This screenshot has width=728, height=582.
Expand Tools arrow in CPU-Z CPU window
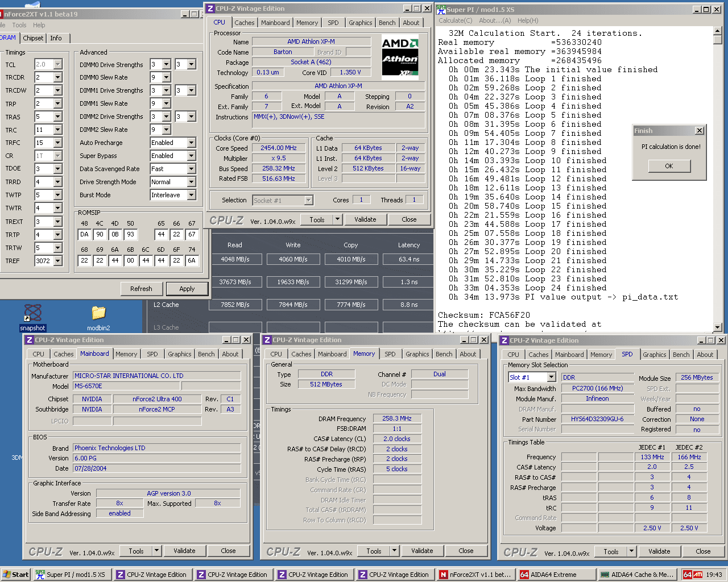pos(337,219)
